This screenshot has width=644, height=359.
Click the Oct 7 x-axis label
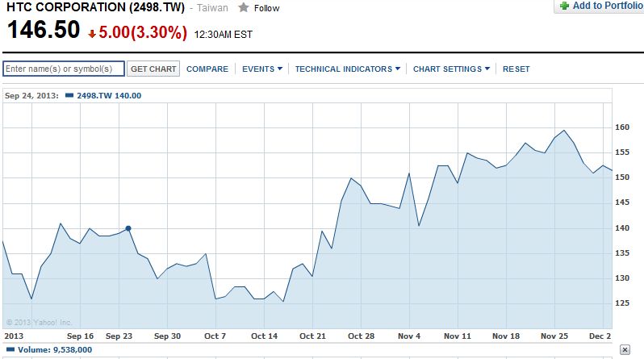[215, 336]
